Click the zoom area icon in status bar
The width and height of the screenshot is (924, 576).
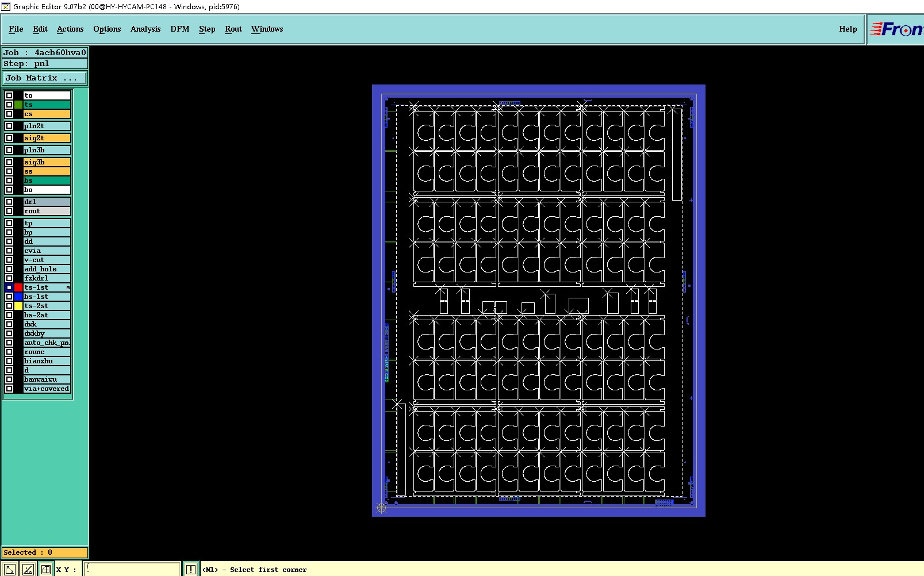10,569
